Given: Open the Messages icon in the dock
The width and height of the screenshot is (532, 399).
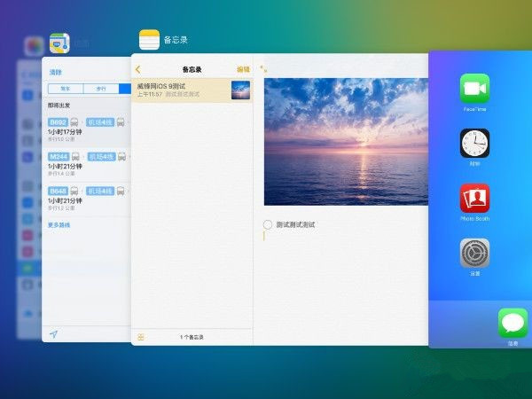Looking at the screenshot, I should pyautogui.click(x=512, y=323).
